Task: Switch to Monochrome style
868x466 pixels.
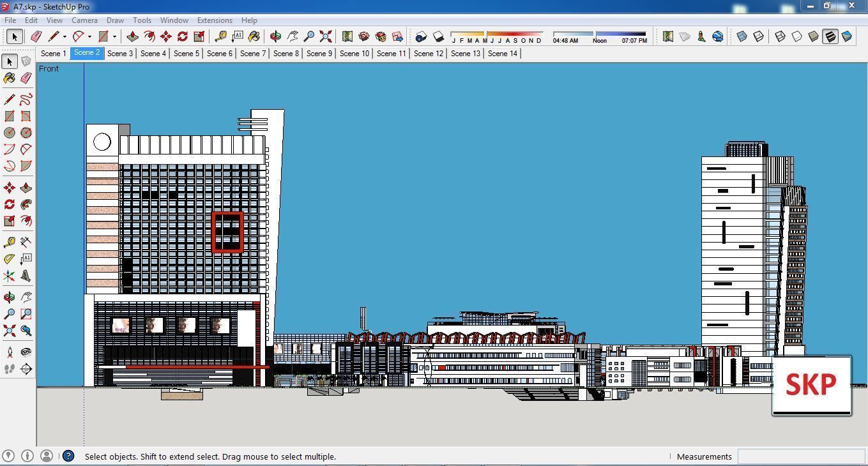Action: [x=847, y=36]
